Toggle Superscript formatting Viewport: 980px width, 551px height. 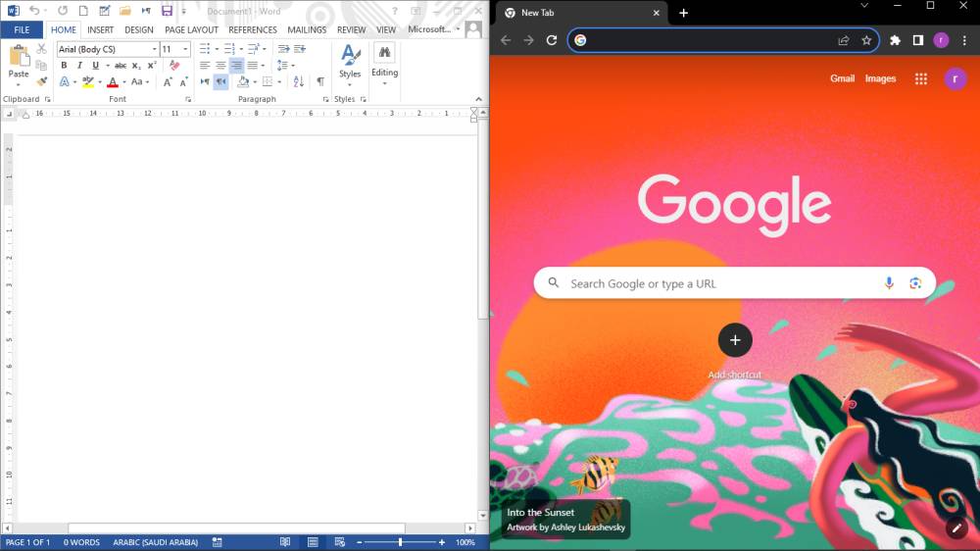click(152, 65)
